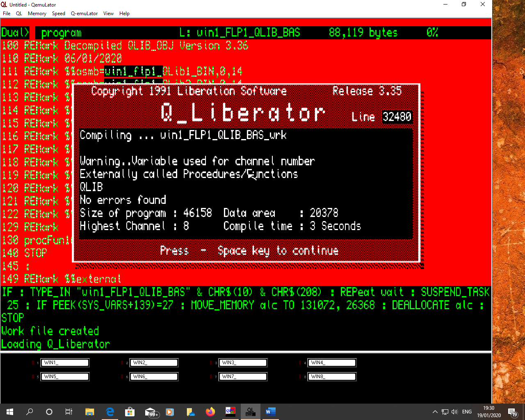Show hidden system tray icons

(435, 412)
